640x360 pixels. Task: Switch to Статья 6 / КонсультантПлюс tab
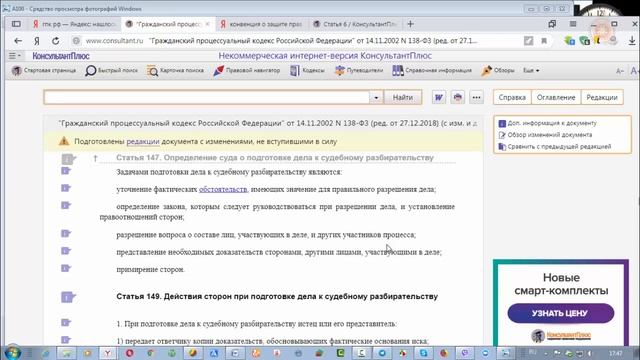click(356, 24)
